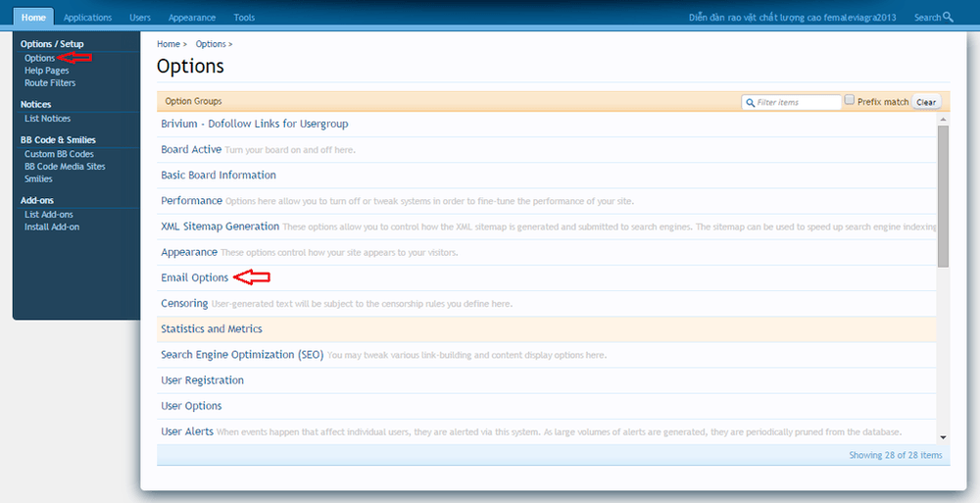This screenshot has width=980, height=503.
Task: Open Brivium - Dofollow Links for Usergroup
Action: (255, 124)
